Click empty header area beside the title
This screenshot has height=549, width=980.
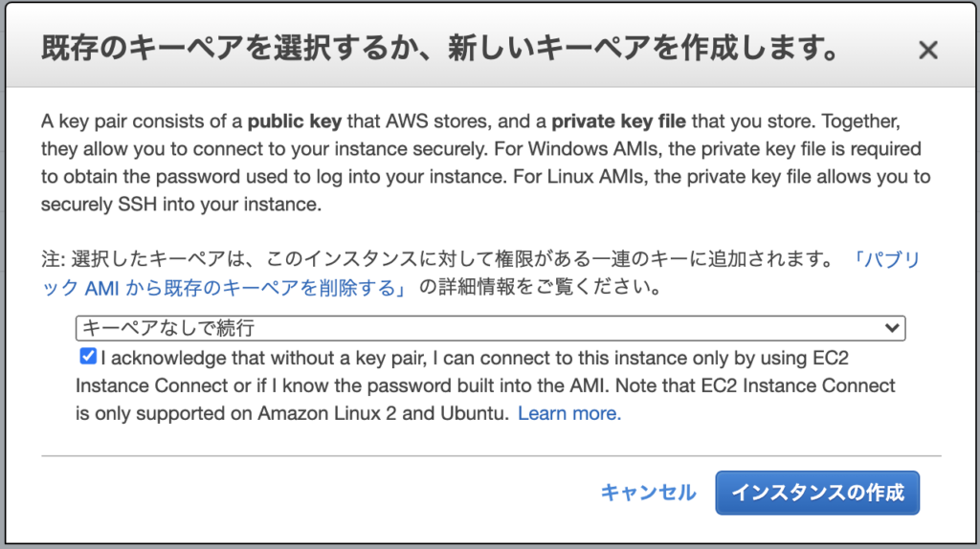pos(879,49)
